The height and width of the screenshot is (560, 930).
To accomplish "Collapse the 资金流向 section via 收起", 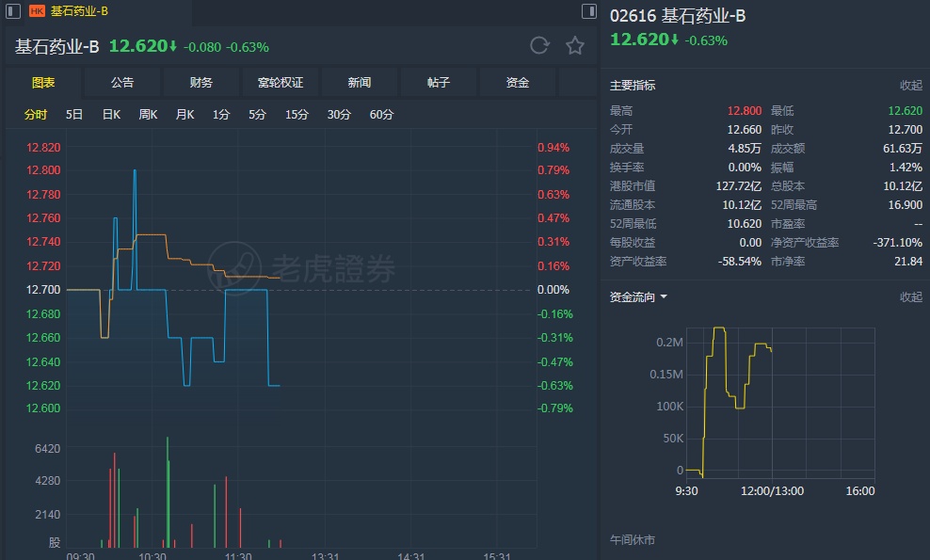I will [x=910, y=297].
